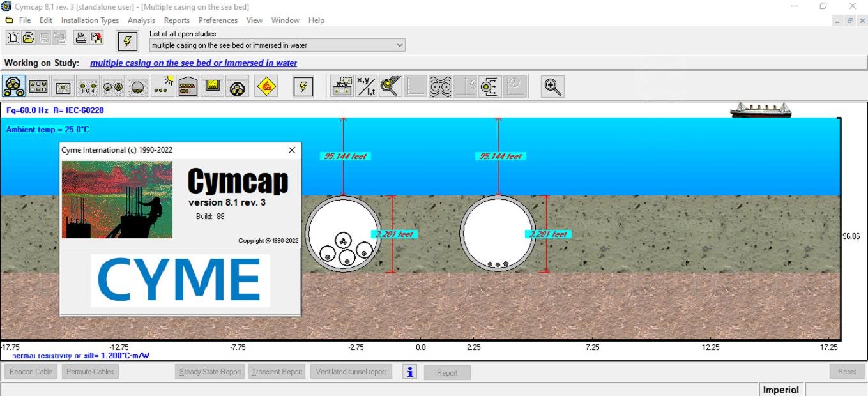Click the left '95.144 feet' depth label
This screenshot has height=396, width=868.
346,156
